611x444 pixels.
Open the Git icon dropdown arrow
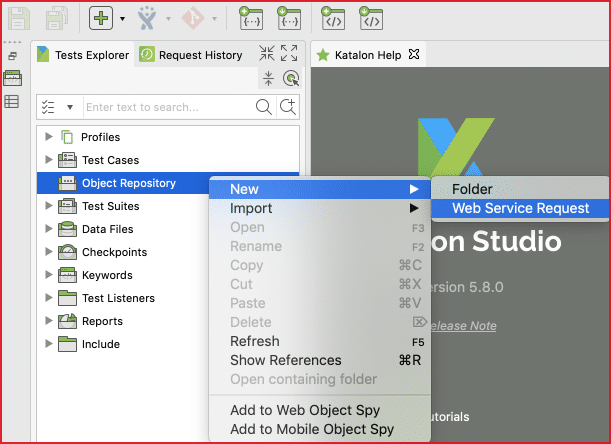click(x=214, y=18)
